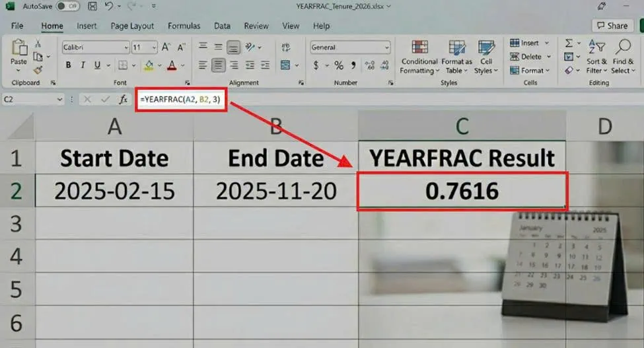The height and width of the screenshot is (348, 644).
Task: Apply the red Font Color A
Action: coord(172,65)
